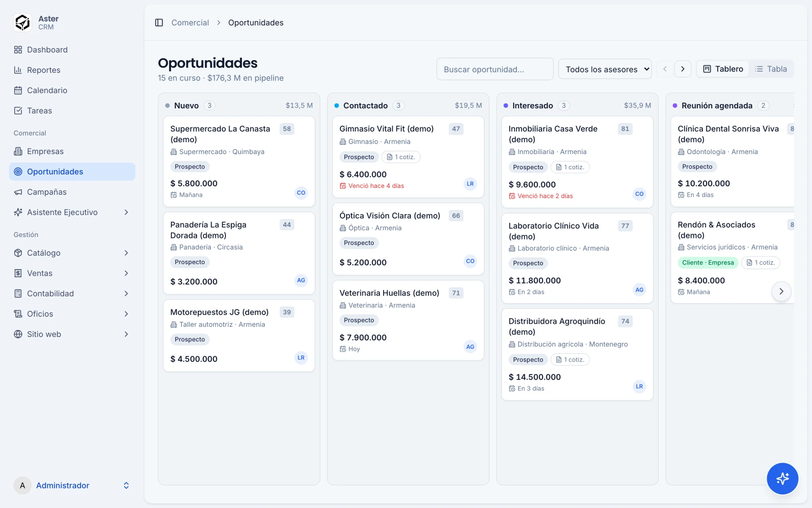Click CO advisor avatar on Supermercado La Canasta
This screenshot has width=812, height=508.
pyautogui.click(x=301, y=193)
